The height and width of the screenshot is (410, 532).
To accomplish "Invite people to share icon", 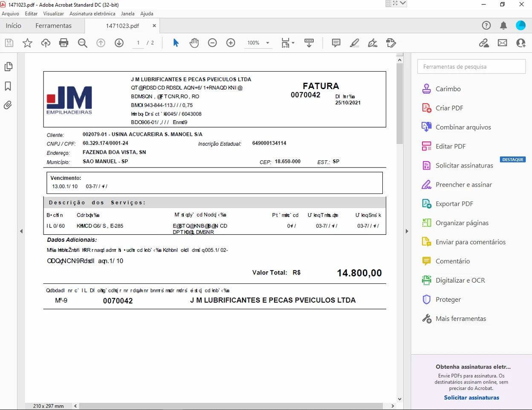I will 521,43.
